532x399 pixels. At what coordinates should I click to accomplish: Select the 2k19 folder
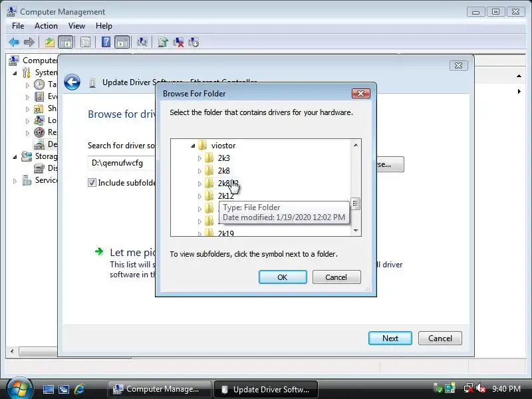(225, 233)
